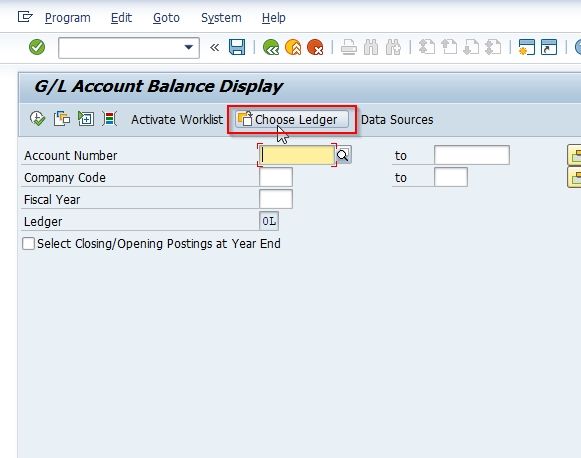
Task: Click the Fiscal Year input field
Action: 276,199
